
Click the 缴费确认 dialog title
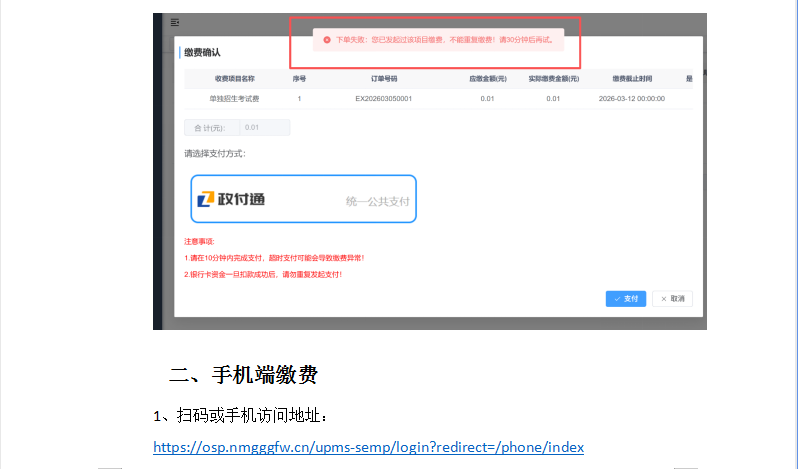pyautogui.click(x=201, y=51)
